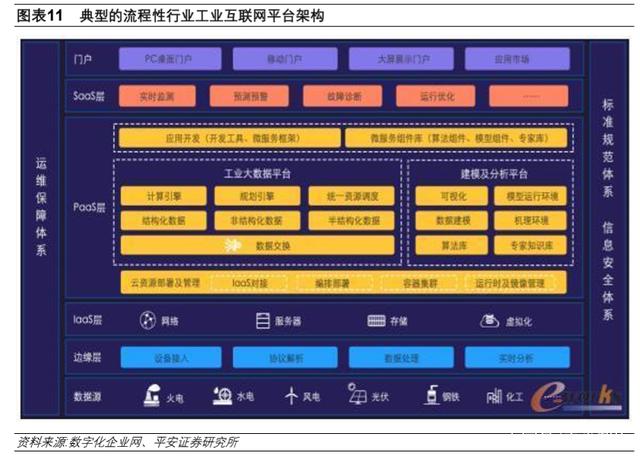Viewport: 640px width, 456px height.
Task: Select the 运行时及镜像管理 segment
Action: click(x=510, y=283)
